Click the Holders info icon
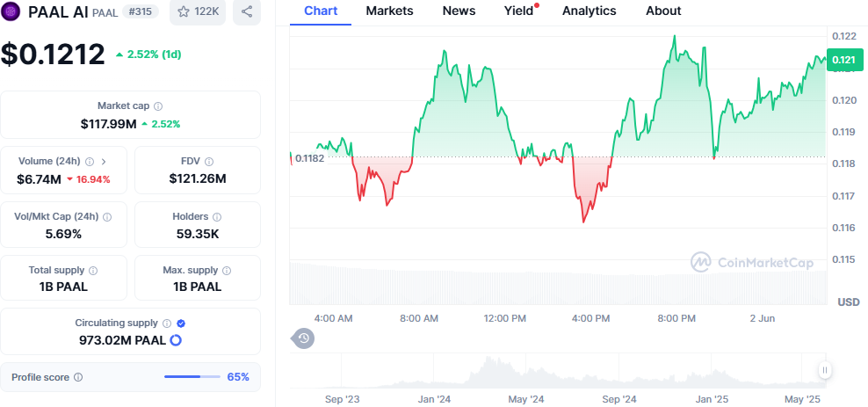Screen dimensions: 868x407 217,216
